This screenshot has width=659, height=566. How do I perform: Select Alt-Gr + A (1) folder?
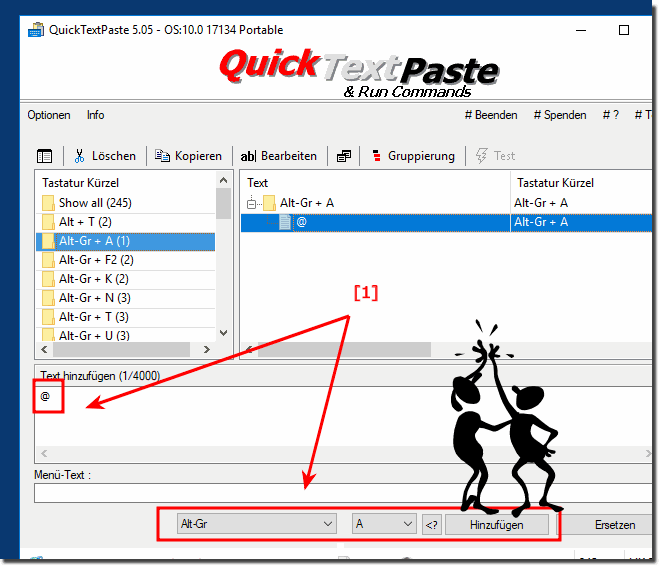coord(126,241)
